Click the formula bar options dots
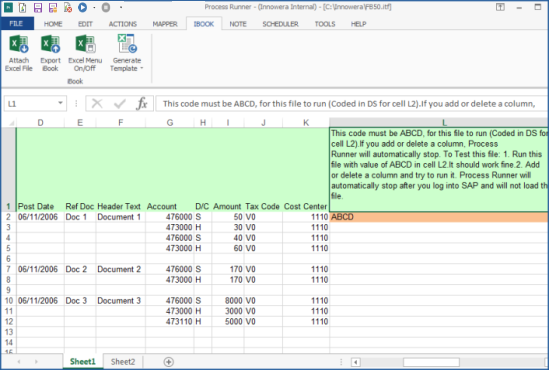549x370 pixels. click(76, 104)
